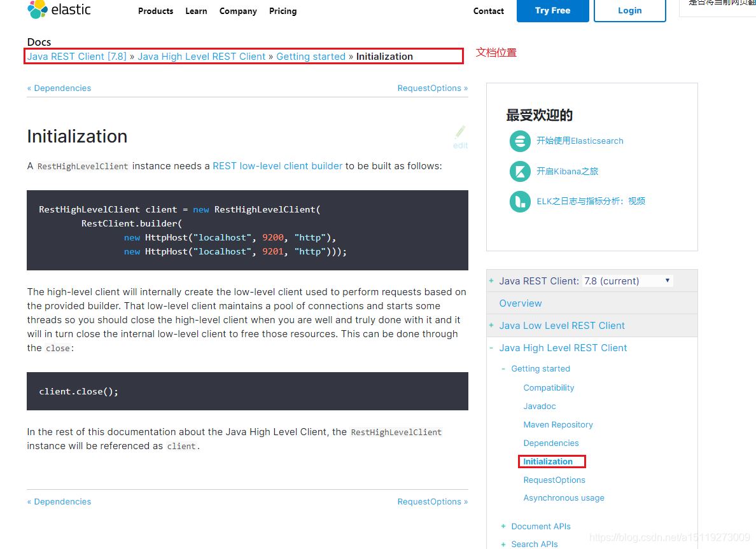Open Dependencies in the sidebar tree
Viewport: 756px width, 549px height.
pyautogui.click(x=551, y=443)
